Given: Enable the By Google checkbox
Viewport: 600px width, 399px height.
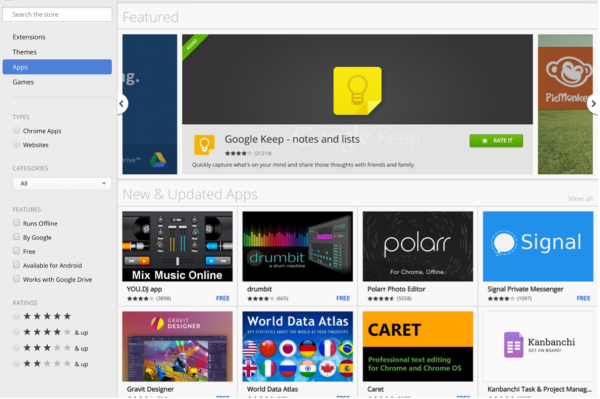Looking at the screenshot, I should pyautogui.click(x=16, y=237).
